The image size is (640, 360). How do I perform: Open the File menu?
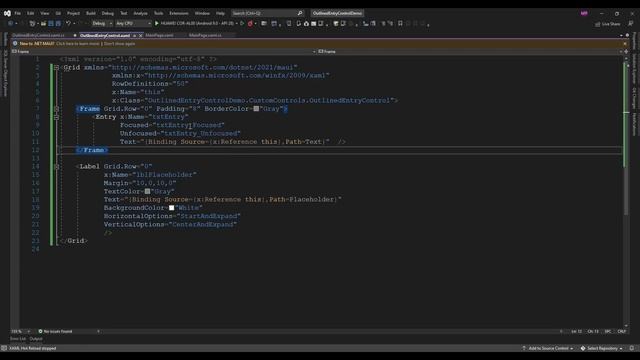(x=18, y=13)
